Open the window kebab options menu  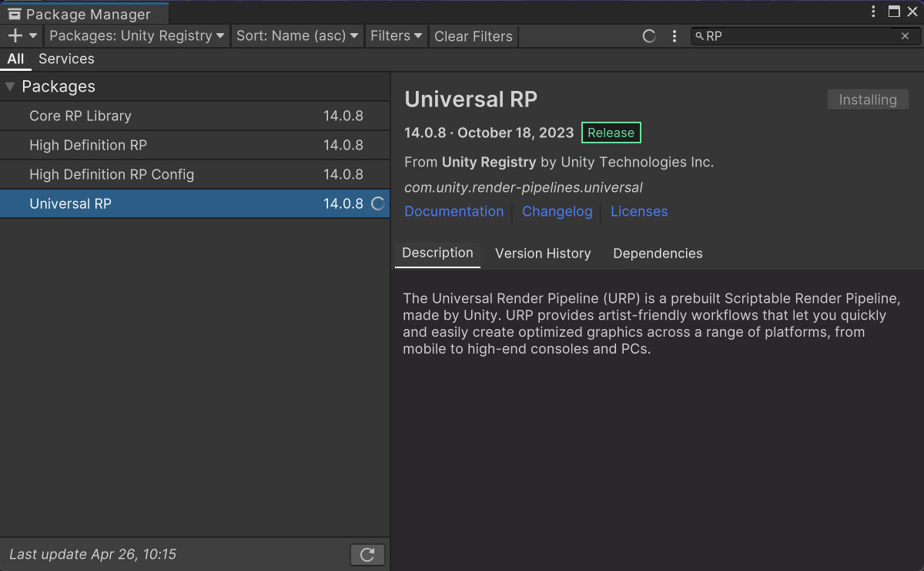coord(874,12)
